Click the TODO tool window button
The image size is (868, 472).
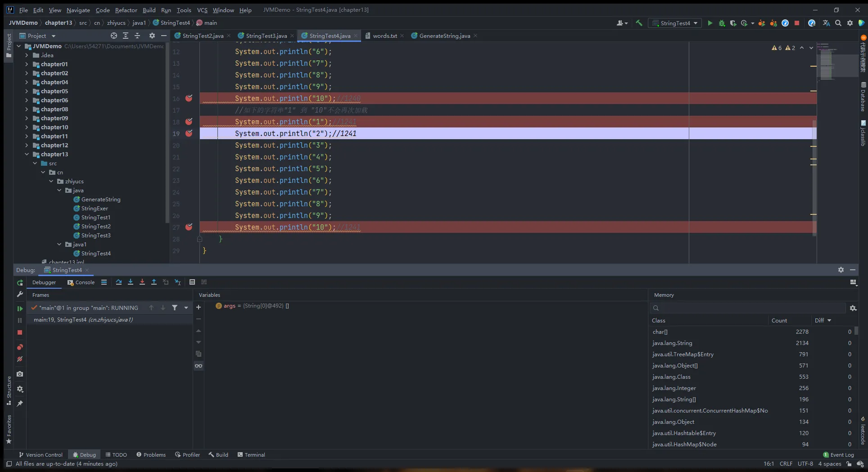coord(116,454)
